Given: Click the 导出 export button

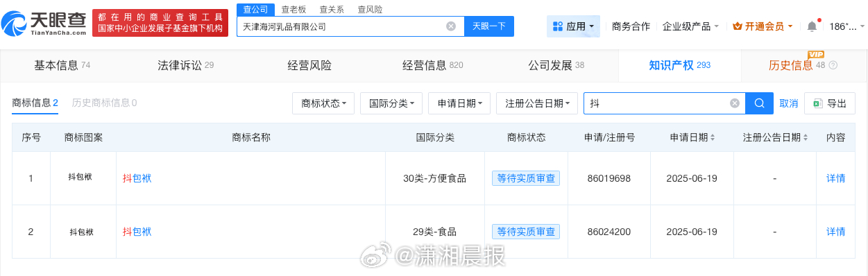Looking at the screenshot, I should pyautogui.click(x=830, y=103).
